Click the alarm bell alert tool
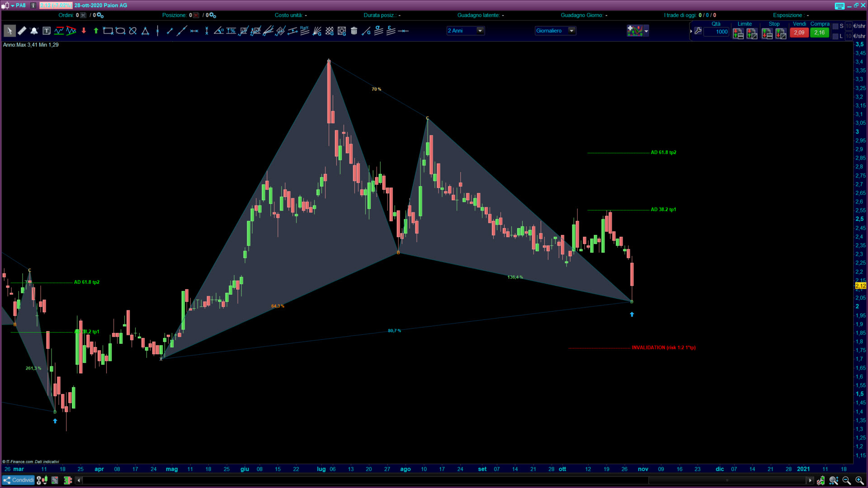 pyautogui.click(x=34, y=31)
